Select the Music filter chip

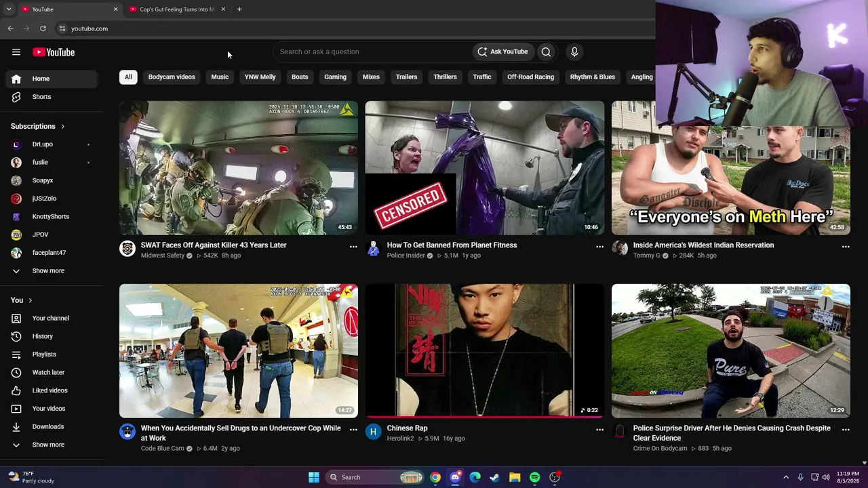[x=220, y=77]
